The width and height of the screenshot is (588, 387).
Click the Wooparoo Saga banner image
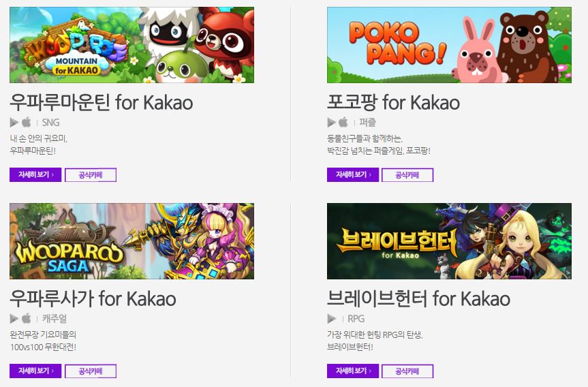click(132, 241)
